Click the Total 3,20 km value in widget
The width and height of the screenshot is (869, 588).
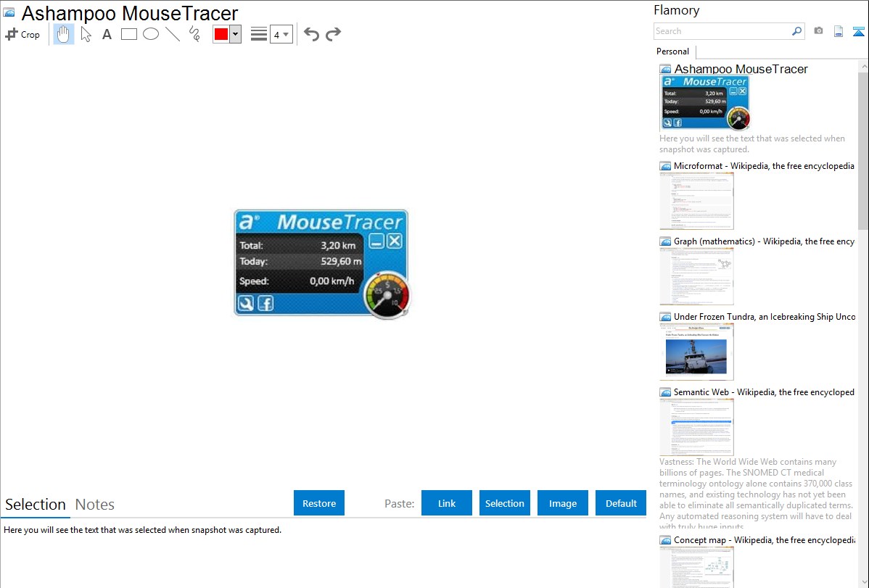coord(338,246)
